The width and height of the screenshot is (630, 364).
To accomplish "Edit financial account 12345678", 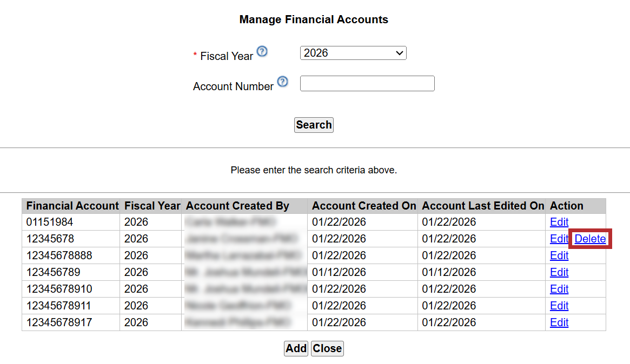I will 559,239.
